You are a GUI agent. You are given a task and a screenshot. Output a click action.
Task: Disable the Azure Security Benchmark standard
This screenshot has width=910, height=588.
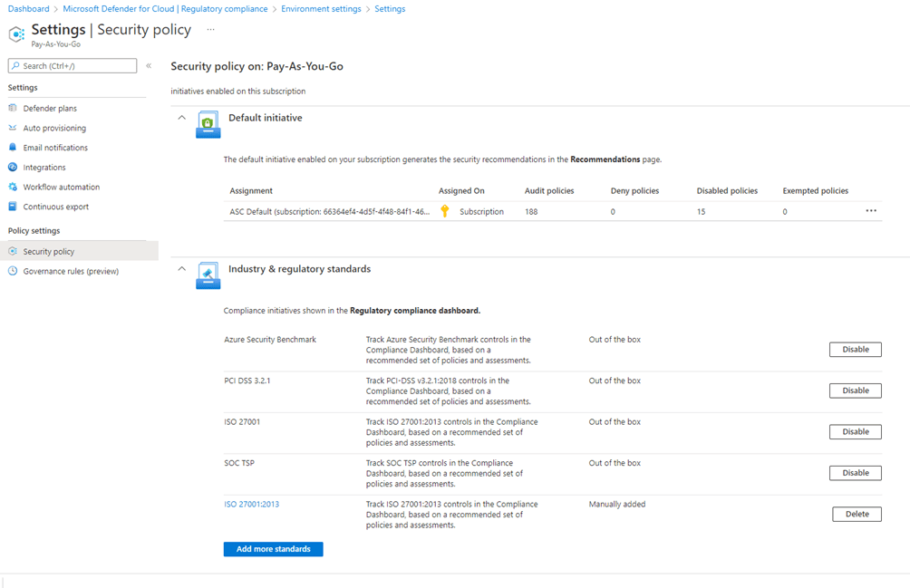(855, 350)
